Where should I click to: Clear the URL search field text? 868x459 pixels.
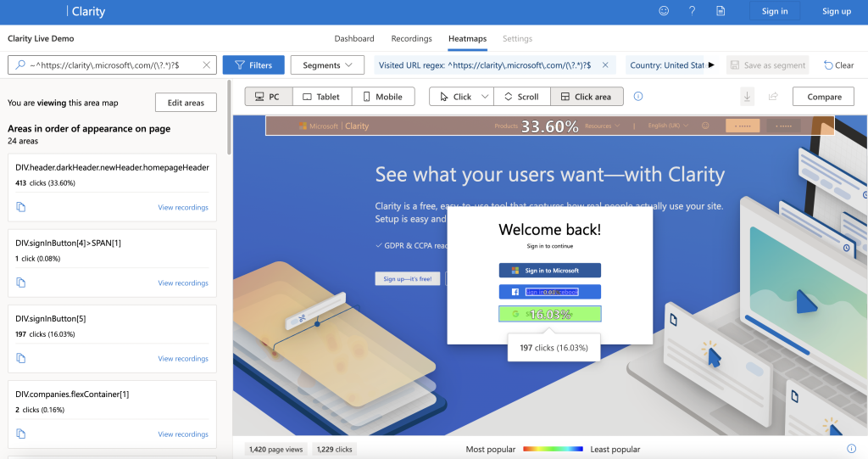coord(207,65)
